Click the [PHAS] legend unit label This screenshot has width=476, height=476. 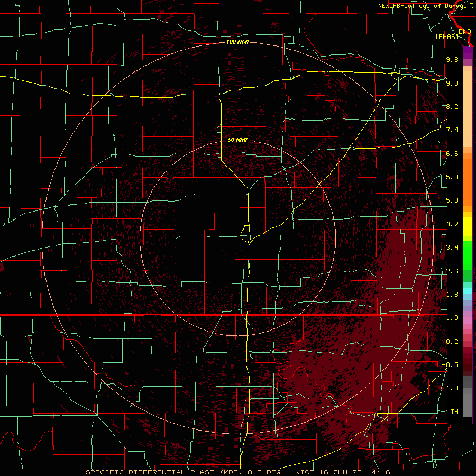coord(447,36)
